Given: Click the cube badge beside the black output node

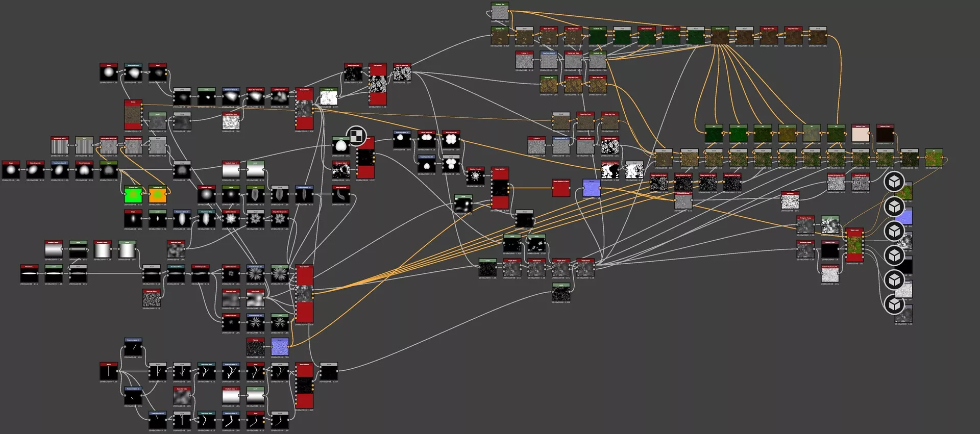Looking at the screenshot, I should click(x=894, y=255).
